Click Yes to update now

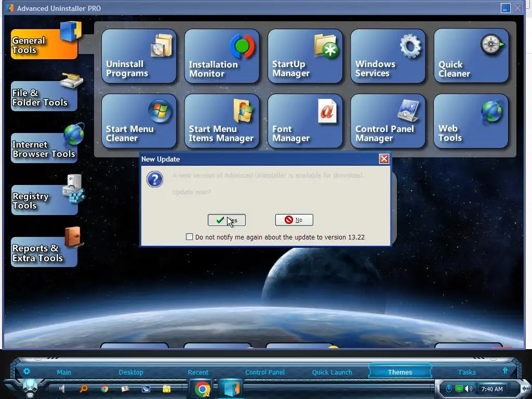tap(227, 220)
